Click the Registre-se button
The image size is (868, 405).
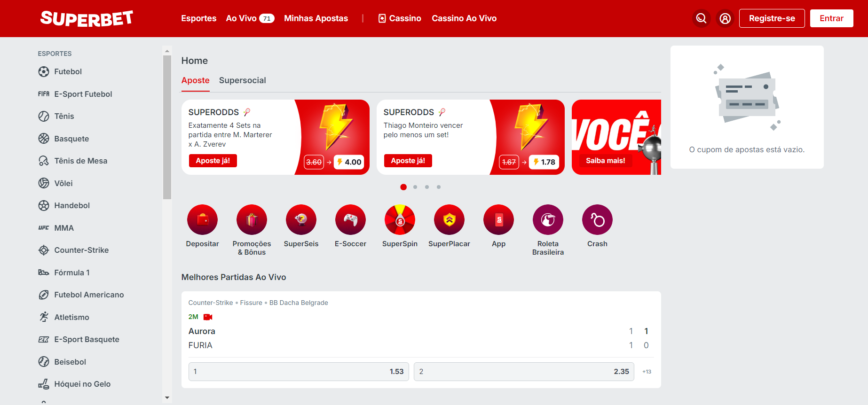[772, 18]
